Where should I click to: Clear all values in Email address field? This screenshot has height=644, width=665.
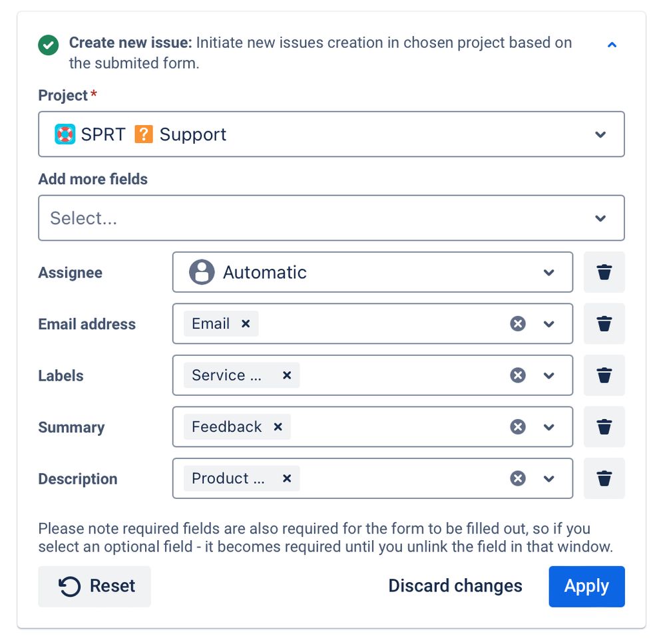pyautogui.click(x=518, y=324)
